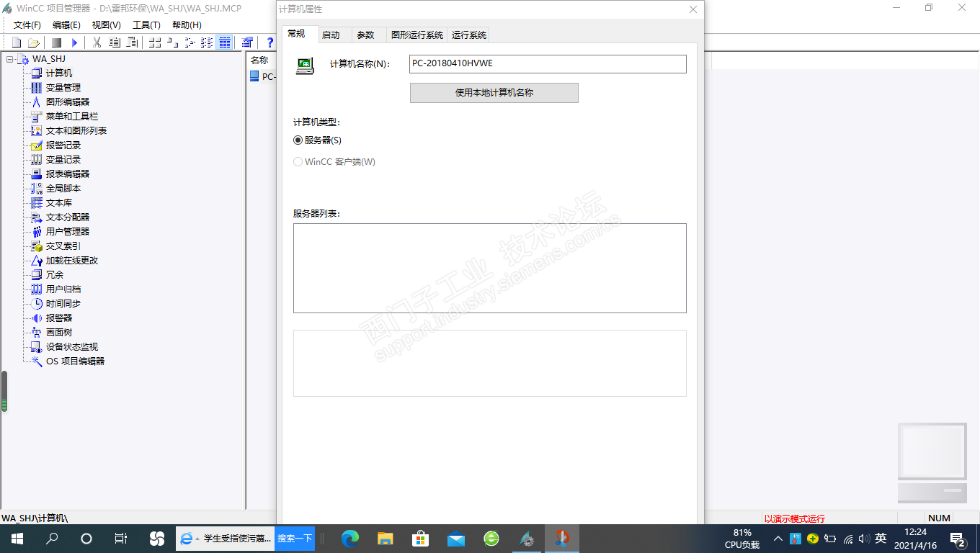The width and height of the screenshot is (980, 553).
Task: Open 图形编辑器 graphics designer icon
Action: tap(37, 102)
